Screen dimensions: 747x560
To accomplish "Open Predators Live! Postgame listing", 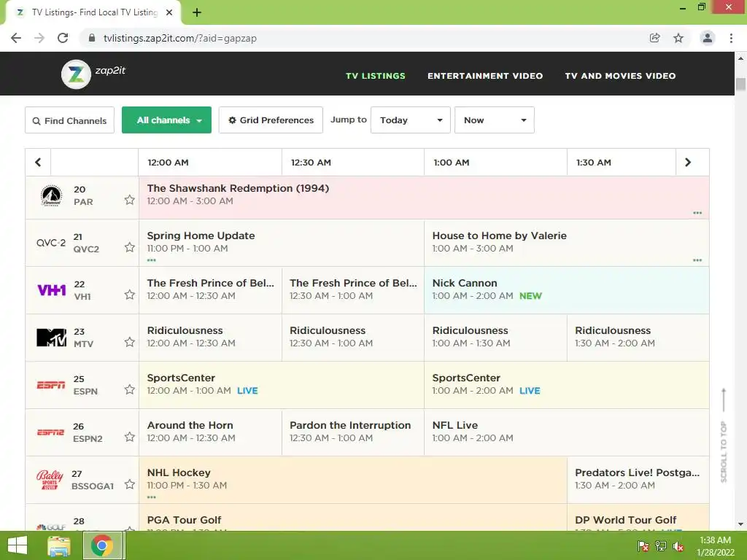I will (x=638, y=480).
